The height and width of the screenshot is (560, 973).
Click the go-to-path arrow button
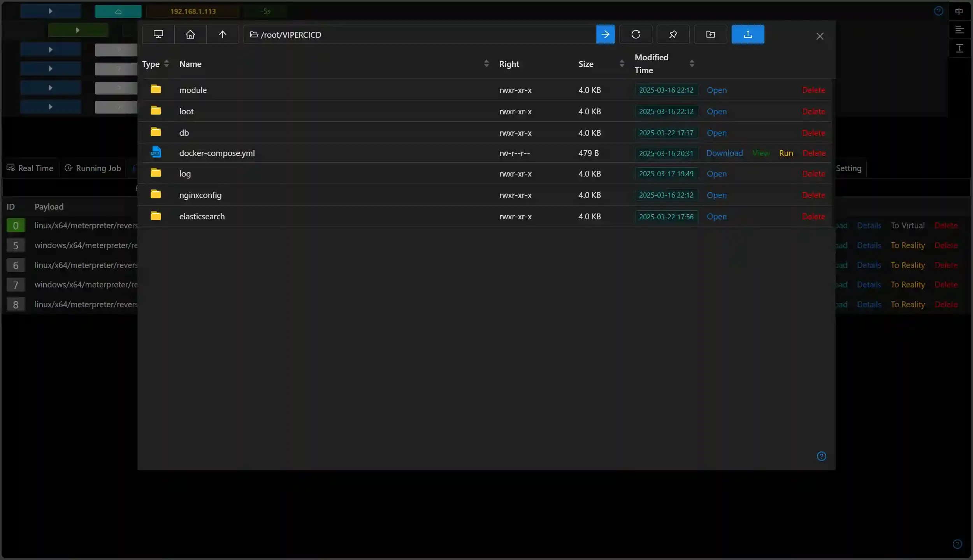point(605,35)
